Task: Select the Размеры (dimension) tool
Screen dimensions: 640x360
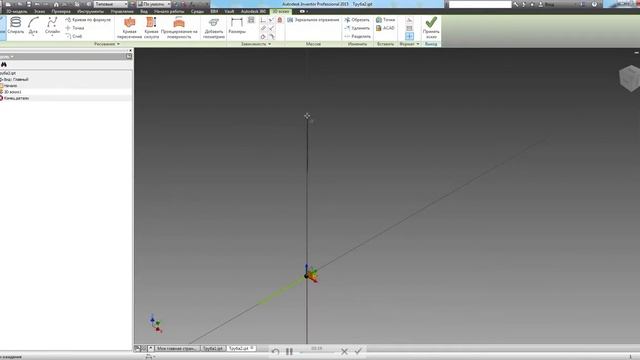Action: pyautogui.click(x=237, y=25)
